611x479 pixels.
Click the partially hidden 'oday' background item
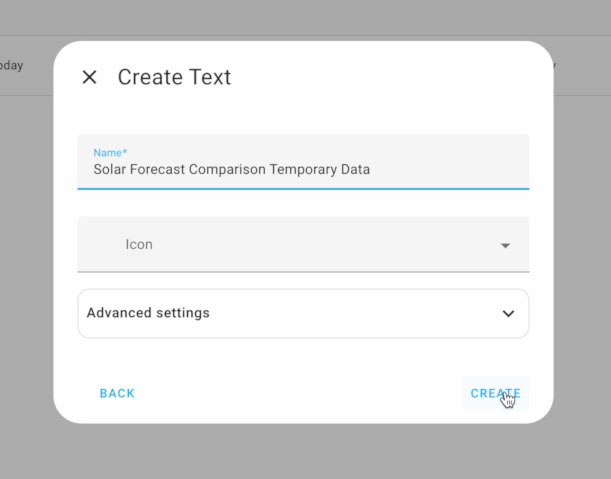pyautogui.click(x=11, y=65)
